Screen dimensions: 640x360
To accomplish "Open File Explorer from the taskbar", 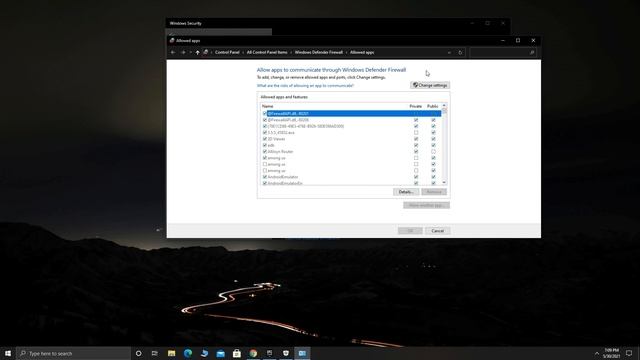I will coord(171,353).
